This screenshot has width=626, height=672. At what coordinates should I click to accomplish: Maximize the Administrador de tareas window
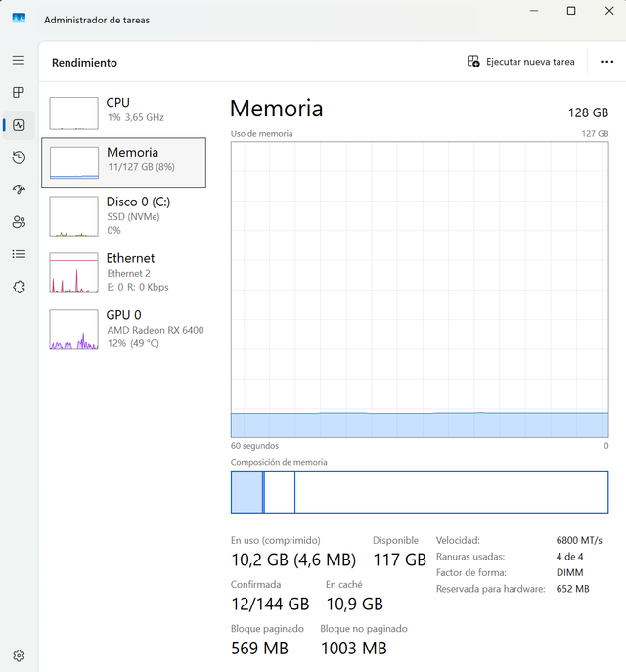(x=571, y=11)
